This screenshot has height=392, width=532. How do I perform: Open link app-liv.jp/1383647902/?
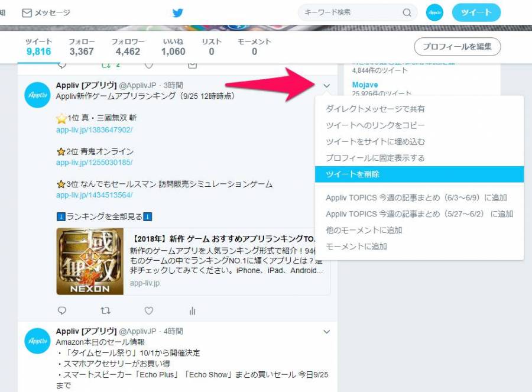click(x=95, y=130)
